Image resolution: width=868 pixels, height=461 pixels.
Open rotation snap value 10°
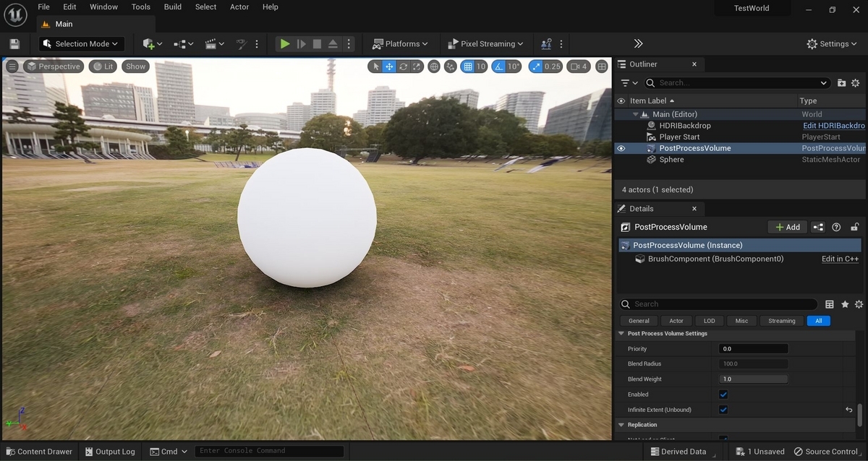coord(514,66)
